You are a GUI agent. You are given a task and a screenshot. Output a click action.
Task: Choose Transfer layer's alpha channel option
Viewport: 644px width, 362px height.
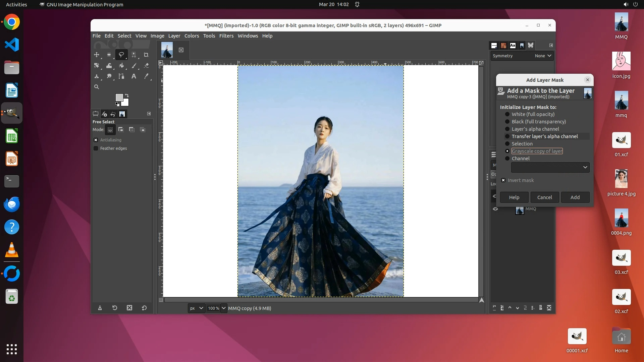pyautogui.click(x=507, y=136)
